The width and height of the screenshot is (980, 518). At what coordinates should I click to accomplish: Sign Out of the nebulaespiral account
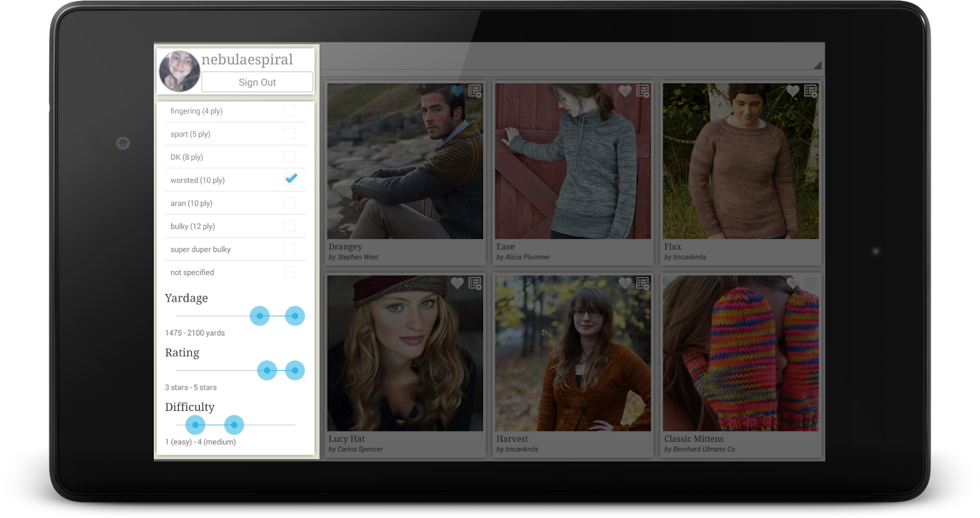click(257, 82)
